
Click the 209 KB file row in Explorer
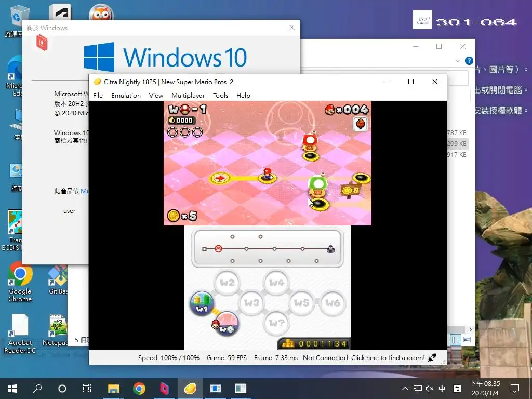tap(457, 143)
